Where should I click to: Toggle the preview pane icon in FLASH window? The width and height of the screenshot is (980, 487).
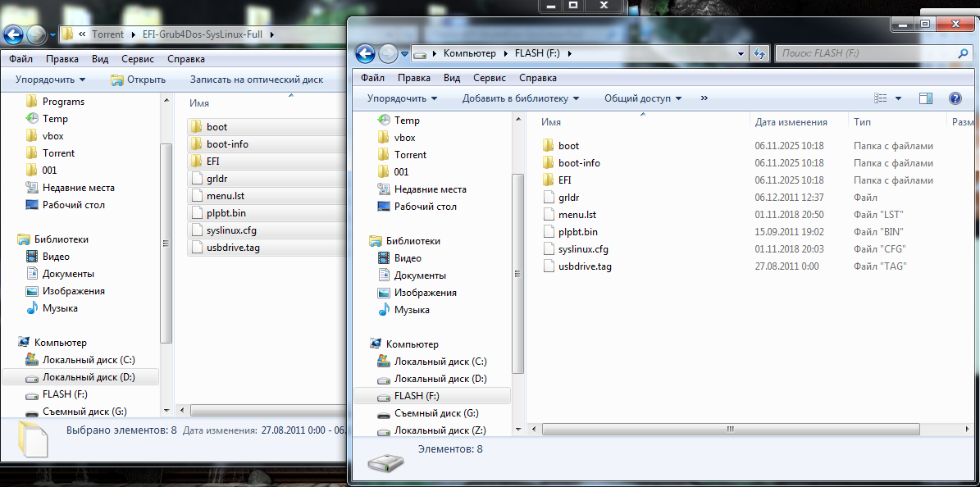(926, 98)
